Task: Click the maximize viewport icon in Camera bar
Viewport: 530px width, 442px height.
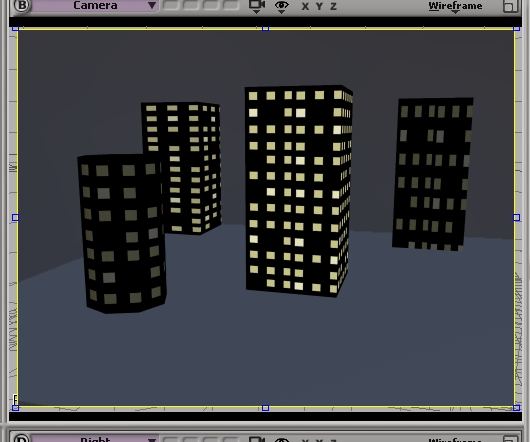Action: [x=510, y=6]
